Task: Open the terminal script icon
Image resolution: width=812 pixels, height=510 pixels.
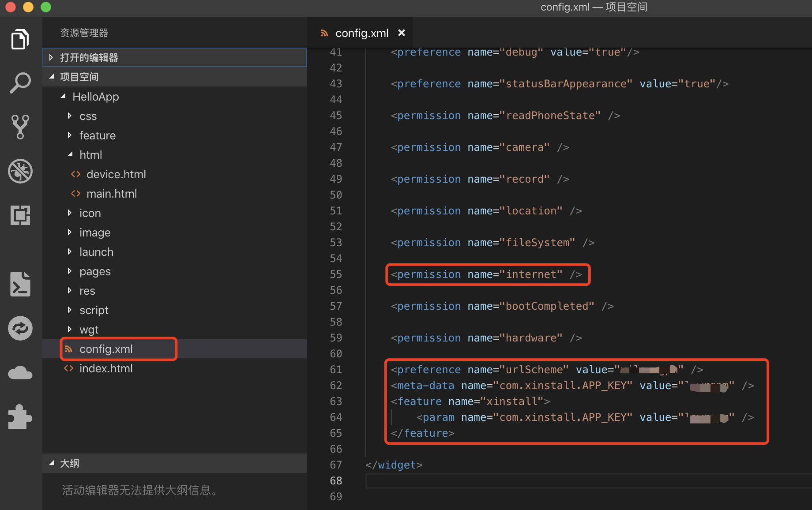Action: pos(20,284)
